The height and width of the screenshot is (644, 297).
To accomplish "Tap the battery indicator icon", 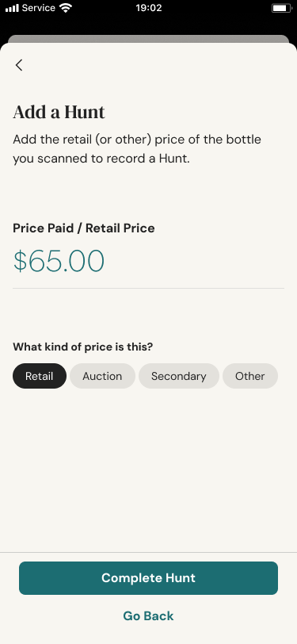I will coord(281,8).
